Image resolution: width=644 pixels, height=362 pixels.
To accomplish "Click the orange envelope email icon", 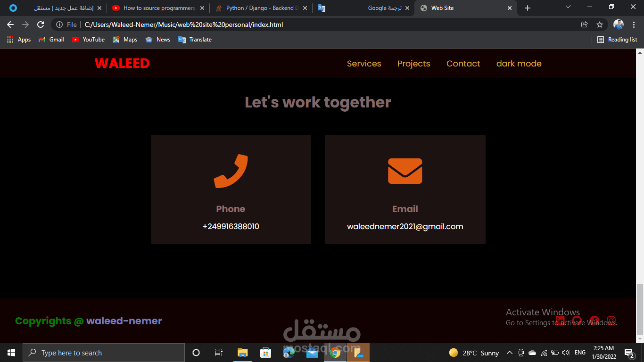I will [x=405, y=171].
